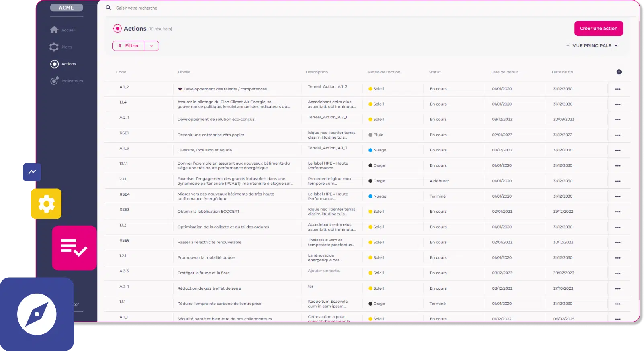Viewport: 644px width, 351px height.
Task: Sort by Date de fin column header
Action: (x=562, y=72)
